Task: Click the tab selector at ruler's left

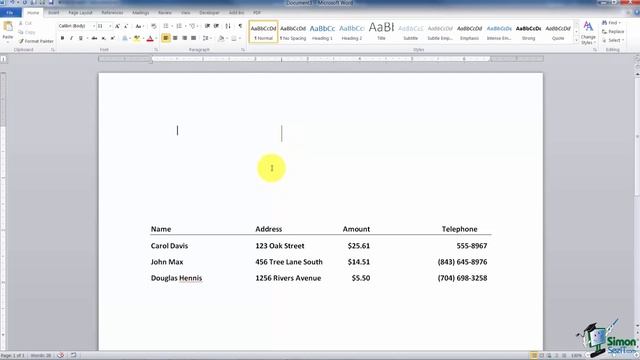Action: [3, 59]
